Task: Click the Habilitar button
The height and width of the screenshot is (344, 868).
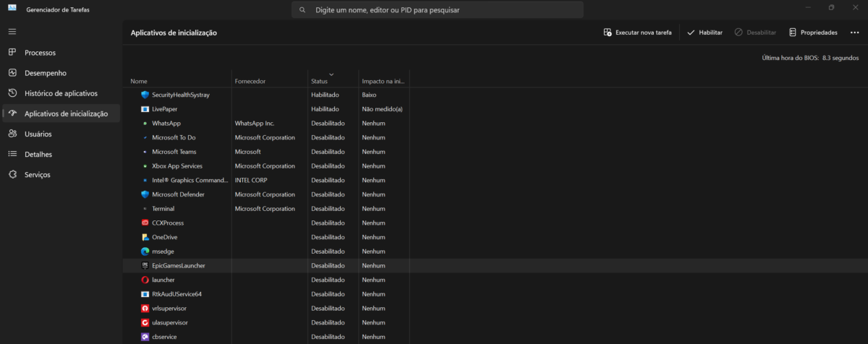Action: click(705, 33)
